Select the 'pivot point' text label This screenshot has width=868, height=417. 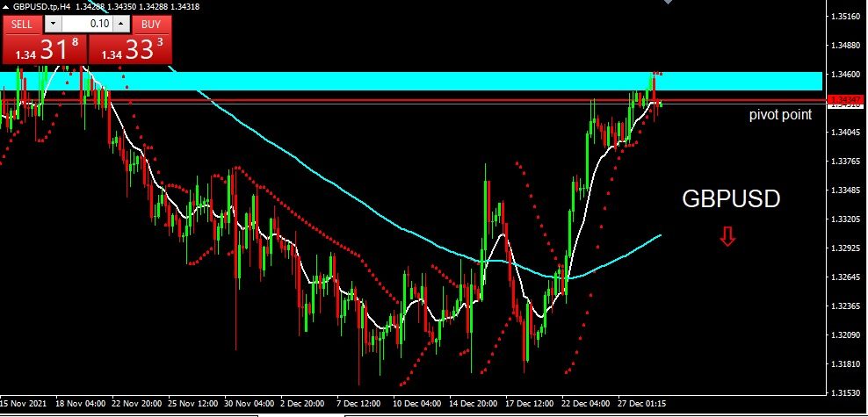coord(780,115)
